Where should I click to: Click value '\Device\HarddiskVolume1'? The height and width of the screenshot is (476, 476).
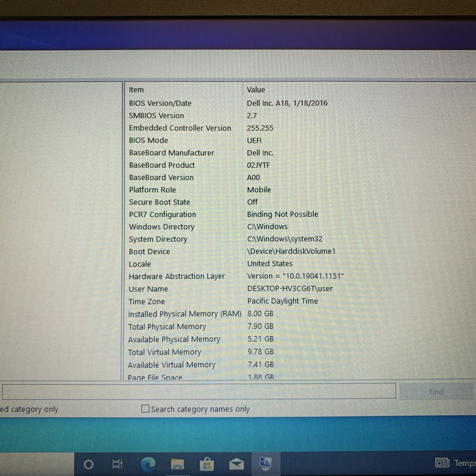coord(291,251)
